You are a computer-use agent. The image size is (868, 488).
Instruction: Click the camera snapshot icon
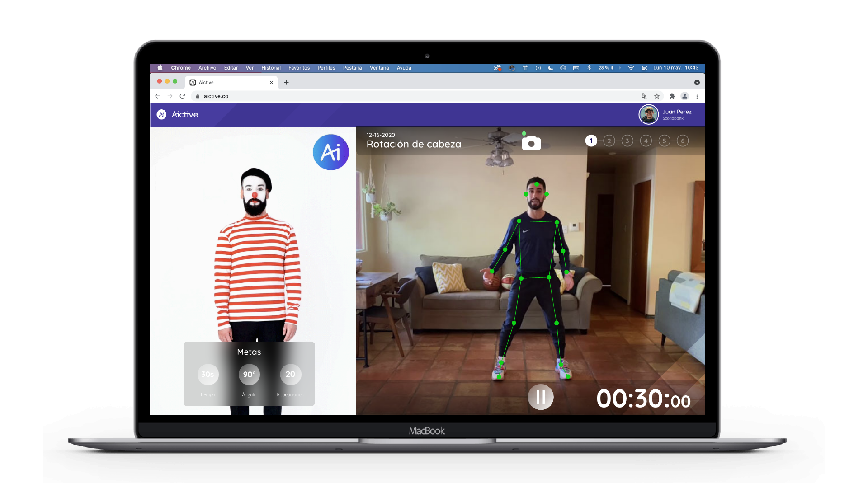coord(531,143)
